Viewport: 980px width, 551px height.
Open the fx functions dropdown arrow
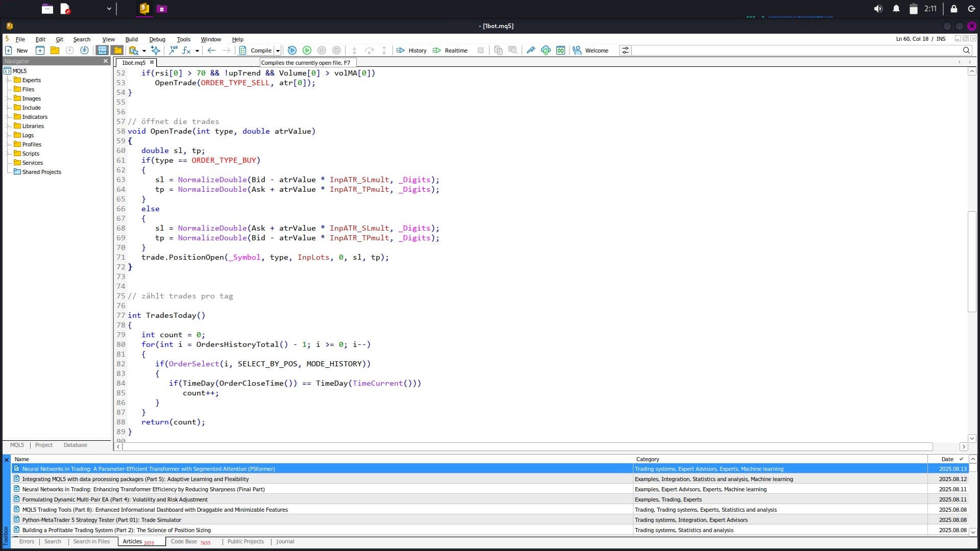click(x=197, y=51)
